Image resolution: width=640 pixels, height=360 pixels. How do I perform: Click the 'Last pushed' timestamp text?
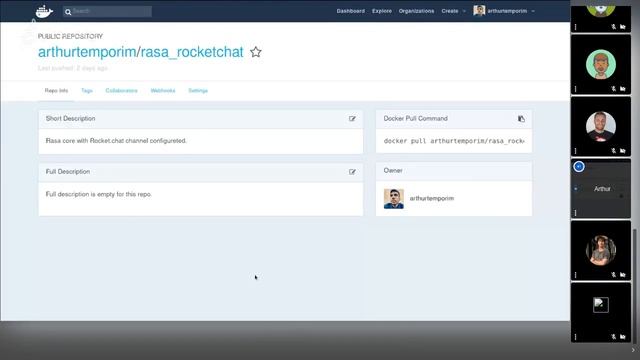(73, 68)
